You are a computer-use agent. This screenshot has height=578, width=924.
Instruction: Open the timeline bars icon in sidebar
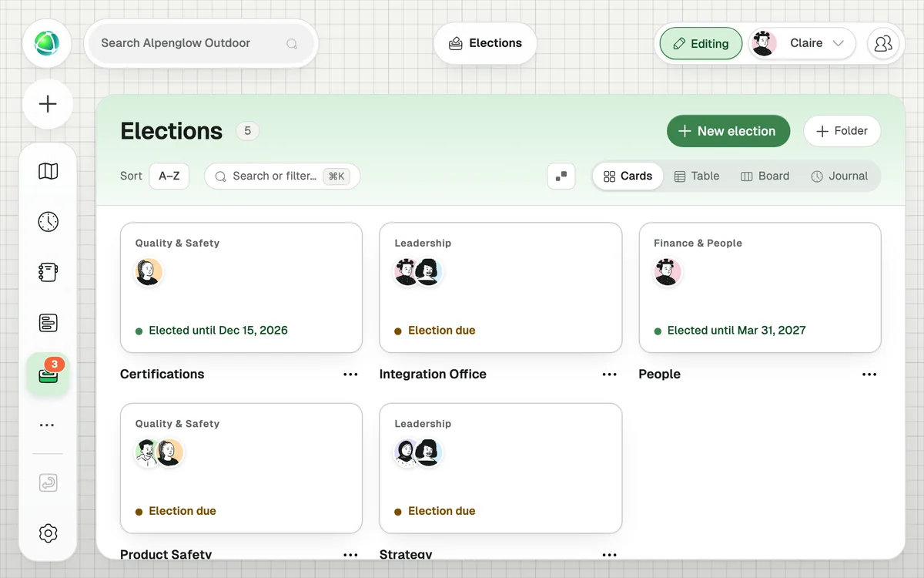(x=48, y=323)
